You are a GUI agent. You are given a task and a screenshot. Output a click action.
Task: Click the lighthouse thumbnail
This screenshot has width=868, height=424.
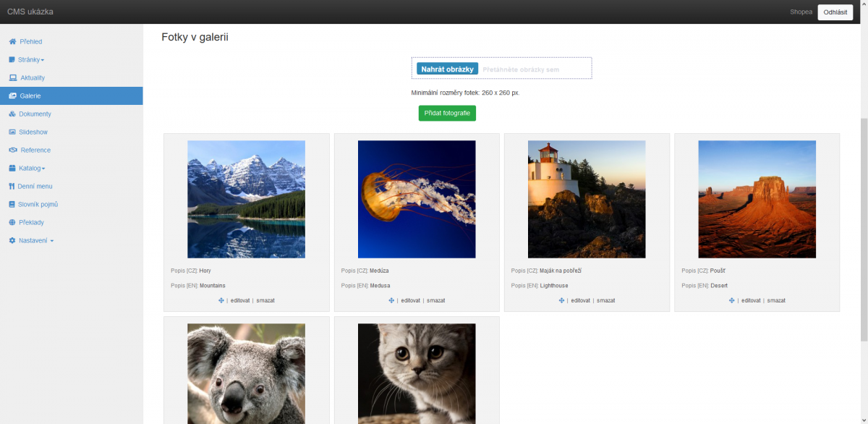[x=587, y=199]
